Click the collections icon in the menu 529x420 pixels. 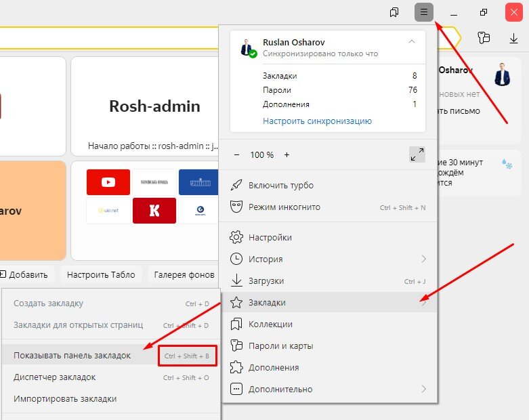[x=236, y=324]
